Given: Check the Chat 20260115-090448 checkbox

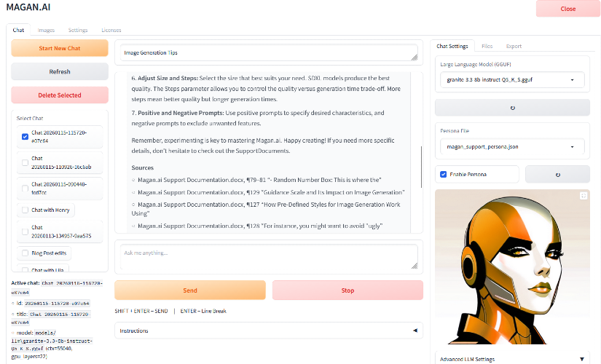Looking at the screenshot, I should (25, 188).
